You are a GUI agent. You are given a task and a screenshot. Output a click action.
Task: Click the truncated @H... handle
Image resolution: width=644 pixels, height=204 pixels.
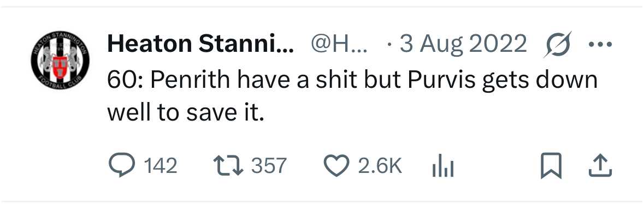(339, 44)
